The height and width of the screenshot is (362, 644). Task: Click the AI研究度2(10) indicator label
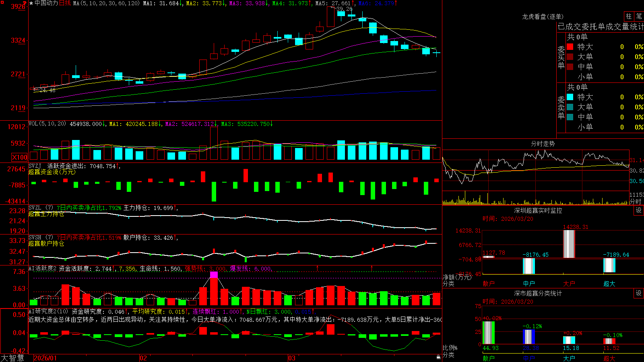49,311
